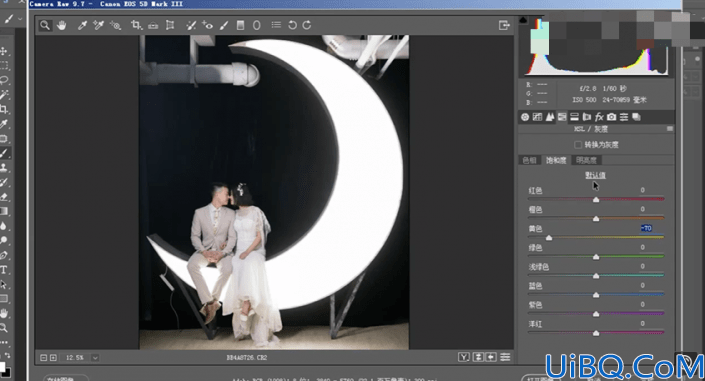Choose the Color Sampler tool
The image size is (705, 381).
point(98,25)
